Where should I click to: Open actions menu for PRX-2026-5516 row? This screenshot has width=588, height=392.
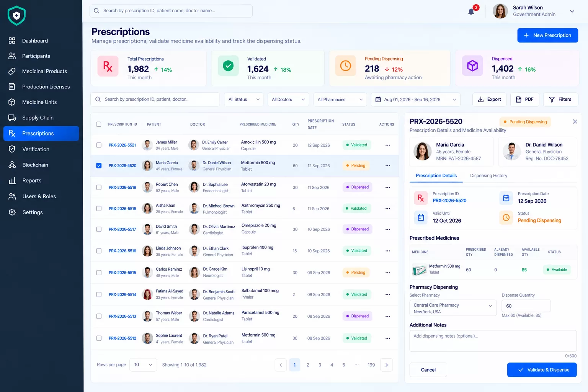(x=387, y=251)
